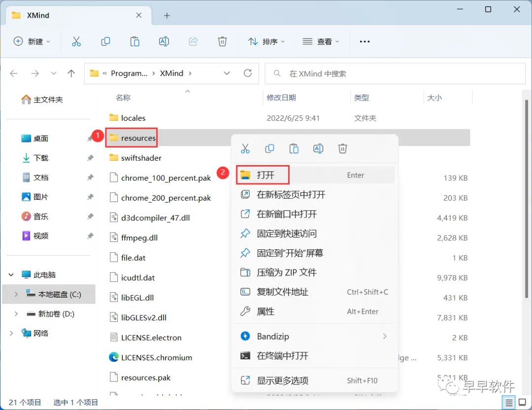The height and width of the screenshot is (410, 532).
Task: Switch to large icons view in the status bar
Action: pyautogui.click(x=523, y=403)
